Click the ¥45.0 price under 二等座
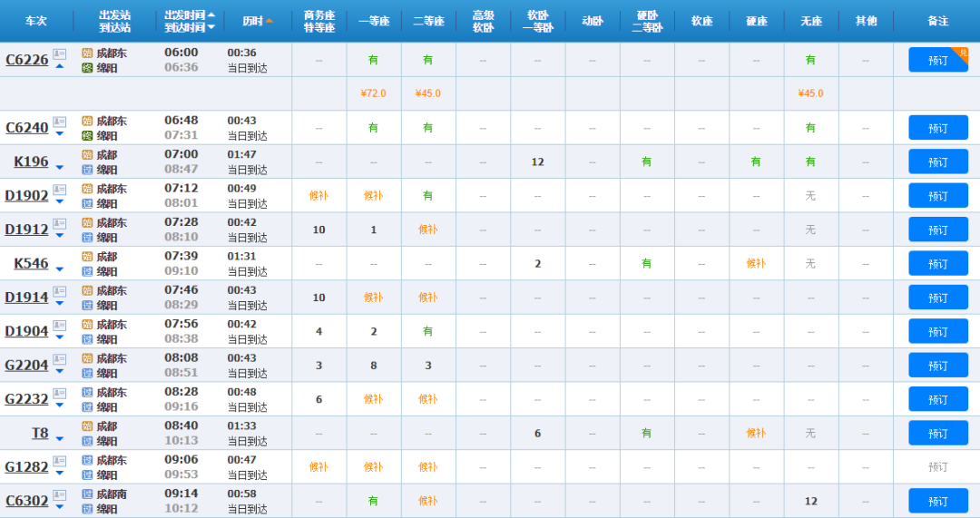The width and height of the screenshot is (980, 518). 428,93
